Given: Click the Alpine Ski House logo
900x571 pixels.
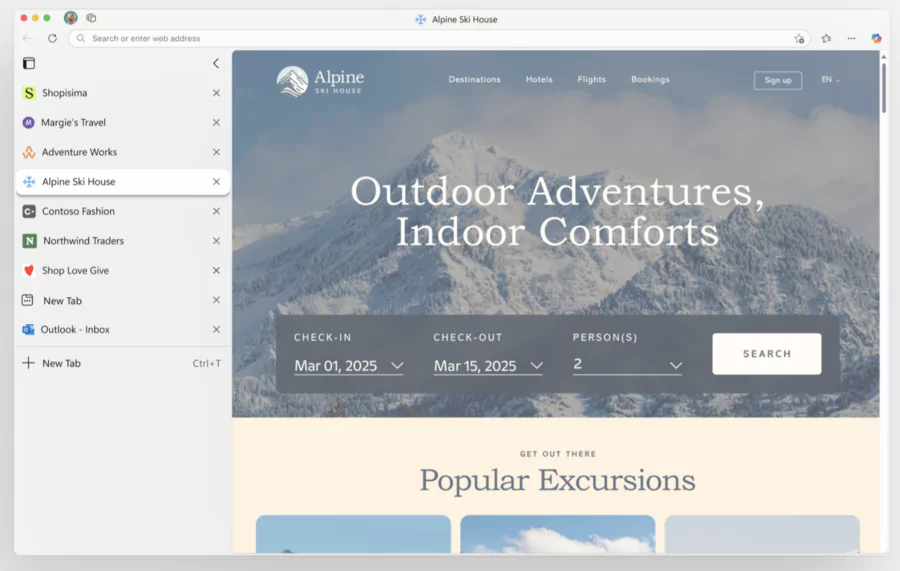Looking at the screenshot, I should [x=320, y=81].
